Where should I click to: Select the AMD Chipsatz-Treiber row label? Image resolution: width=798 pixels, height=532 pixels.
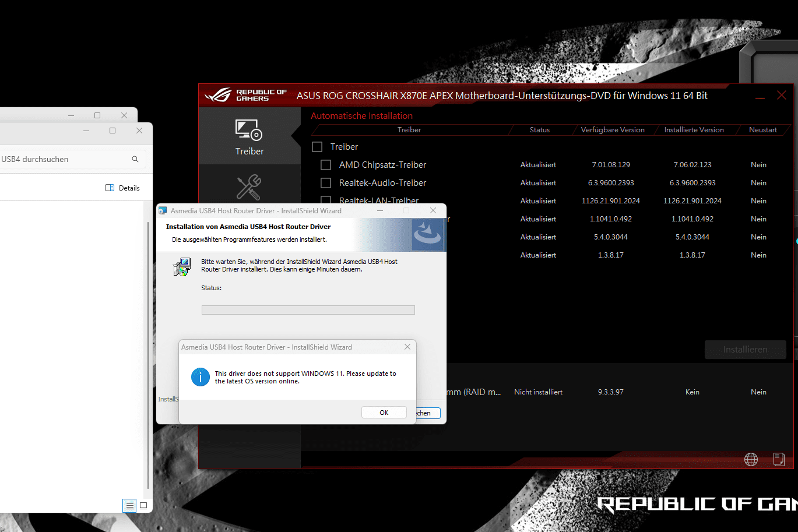click(382, 165)
